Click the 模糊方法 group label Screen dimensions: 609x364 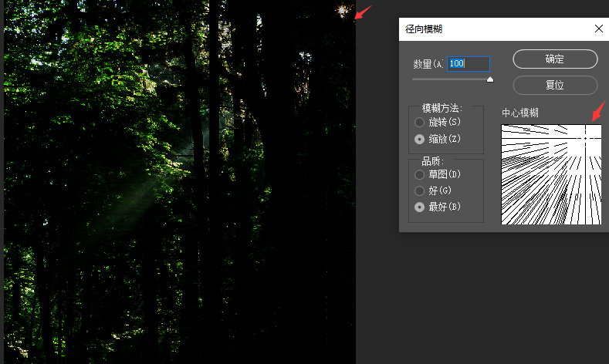(x=442, y=108)
